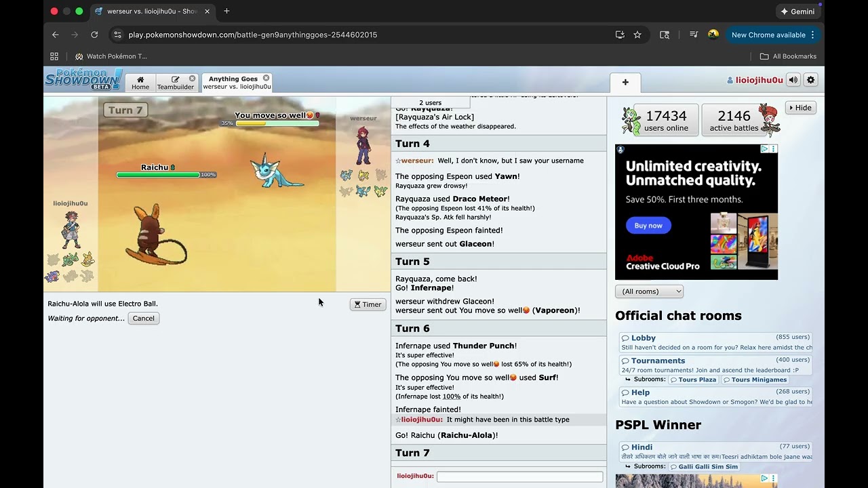The height and width of the screenshot is (488, 868).
Task: Bookmark this page with the star icon
Action: 637,35
